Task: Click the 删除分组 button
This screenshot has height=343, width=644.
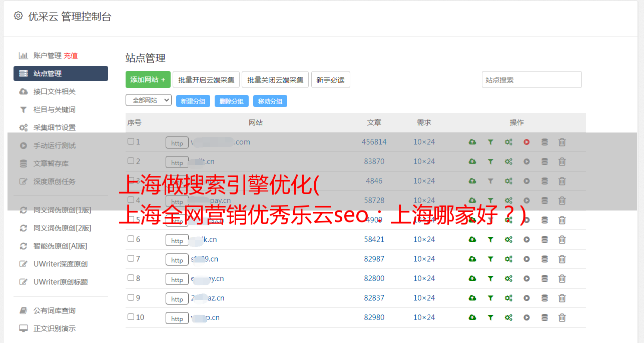Action: (x=232, y=101)
